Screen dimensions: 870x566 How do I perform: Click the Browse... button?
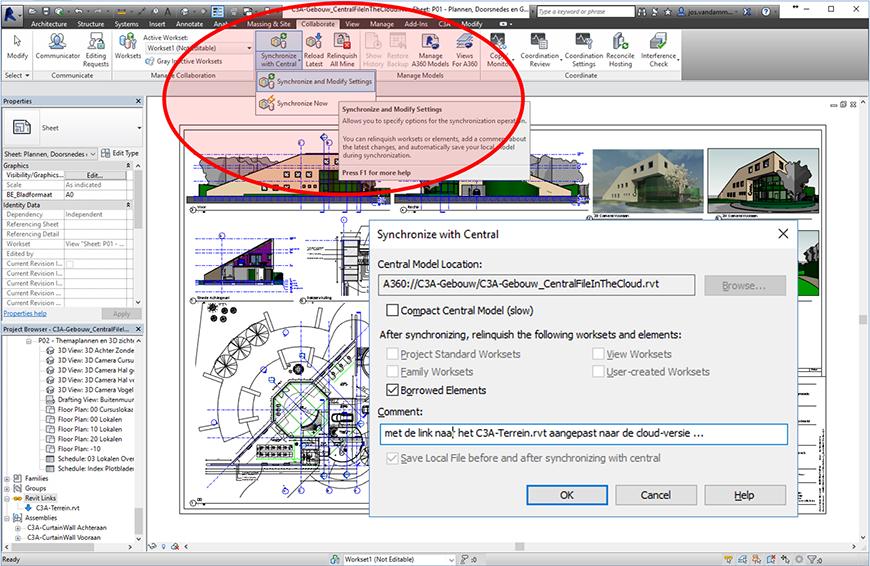pyautogui.click(x=745, y=286)
